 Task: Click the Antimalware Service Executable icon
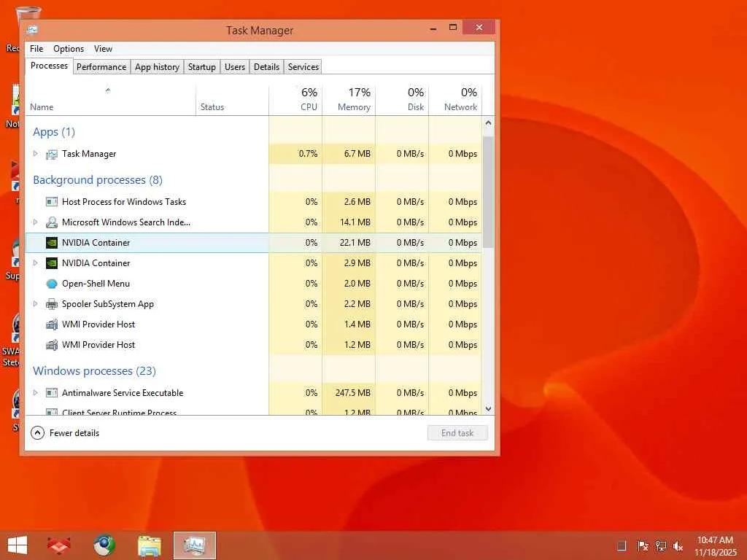click(x=52, y=393)
